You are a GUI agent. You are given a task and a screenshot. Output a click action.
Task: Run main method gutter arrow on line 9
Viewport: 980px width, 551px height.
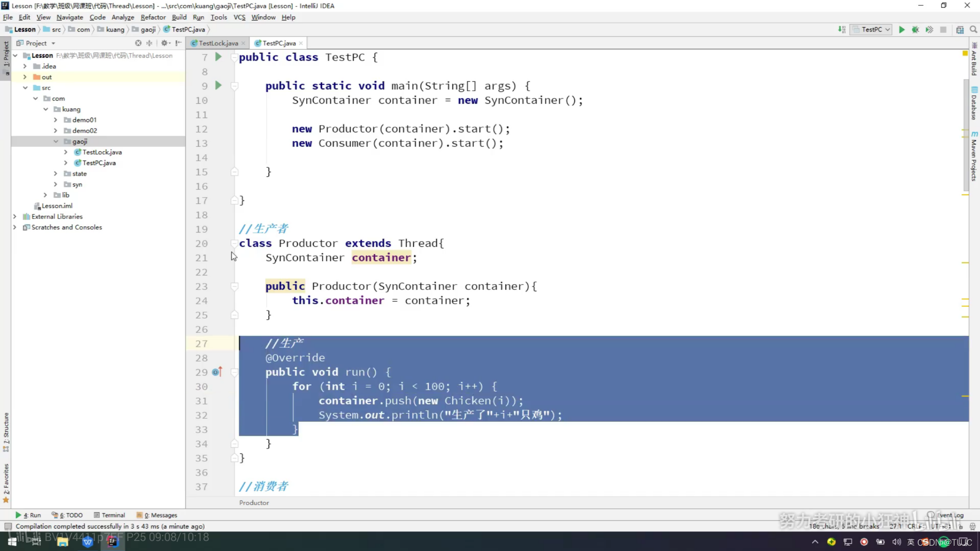[218, 86]
